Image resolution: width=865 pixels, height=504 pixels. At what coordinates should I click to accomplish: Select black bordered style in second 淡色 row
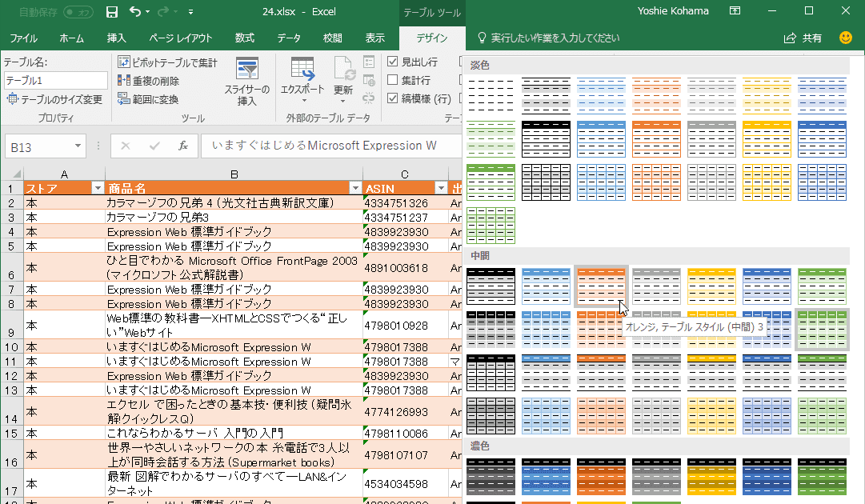point(547,139)
